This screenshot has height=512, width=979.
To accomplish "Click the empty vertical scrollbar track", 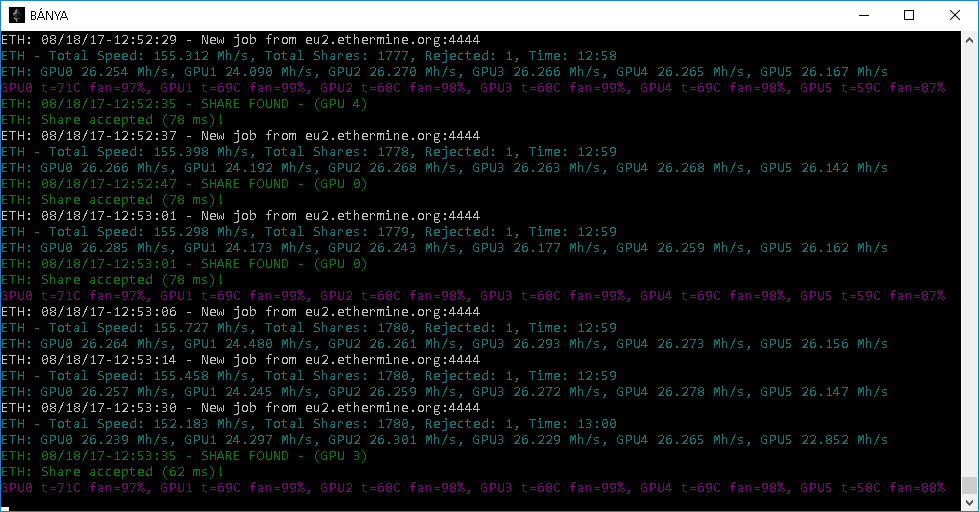I will tap(969, 262).
